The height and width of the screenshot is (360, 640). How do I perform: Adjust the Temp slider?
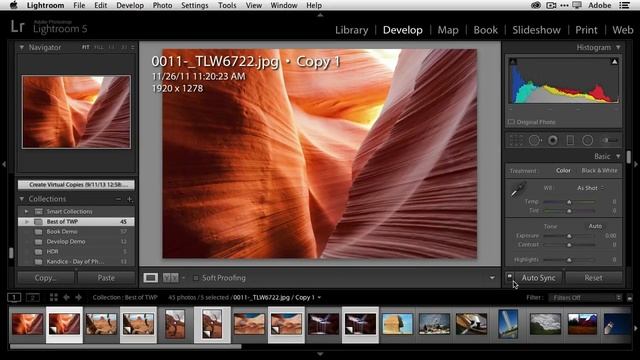tap(569, 202)
